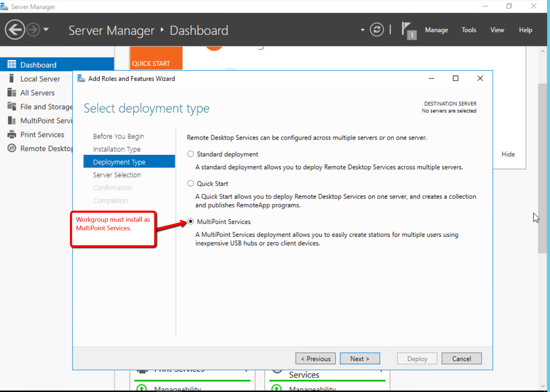Image resolution: width=550 pixels, height=392 pixels.
Task: Click the Cancel button in wizard
Action: pyautogui.click(x=461, y=358)
